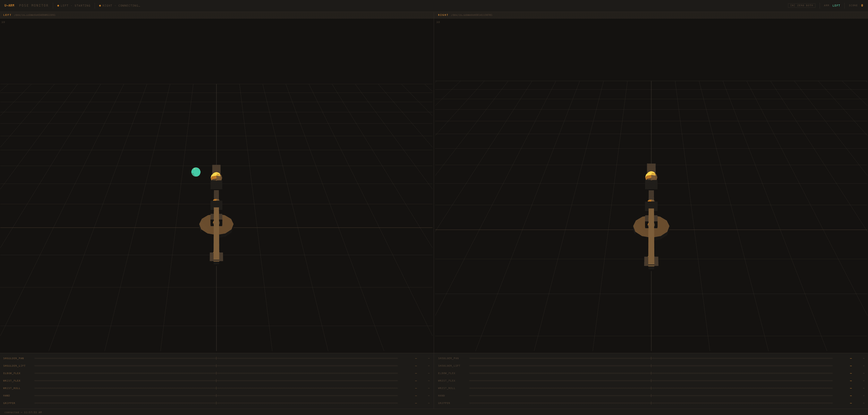
Task: Click the yellow shoulder joint on left arm
Action: click(216, 176)
